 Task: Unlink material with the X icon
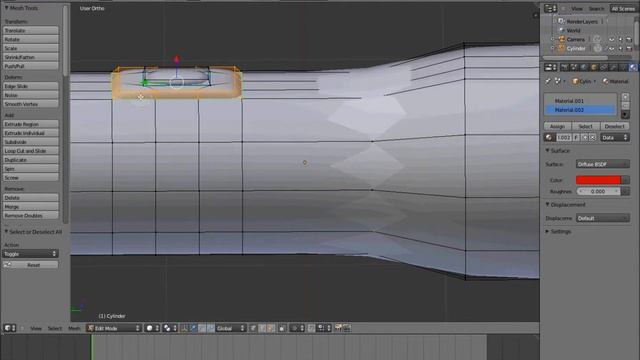pyautogui.click(x=592, y=138)
